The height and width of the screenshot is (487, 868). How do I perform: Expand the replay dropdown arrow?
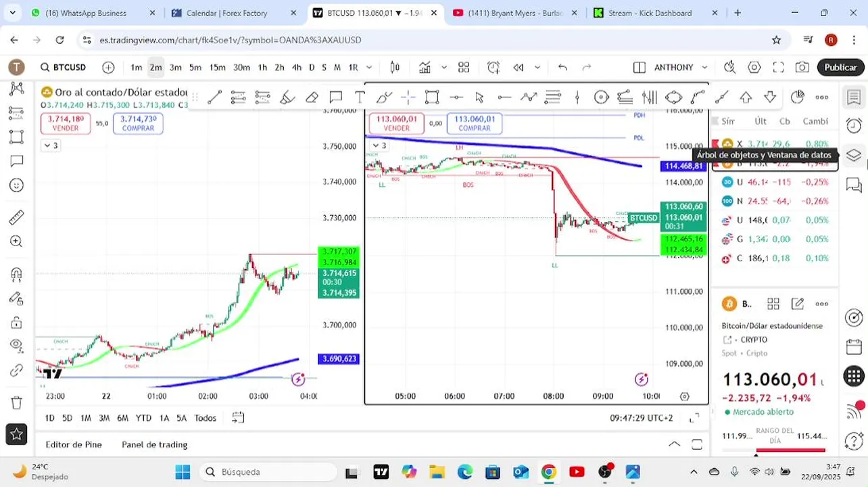tap(537, 67)
